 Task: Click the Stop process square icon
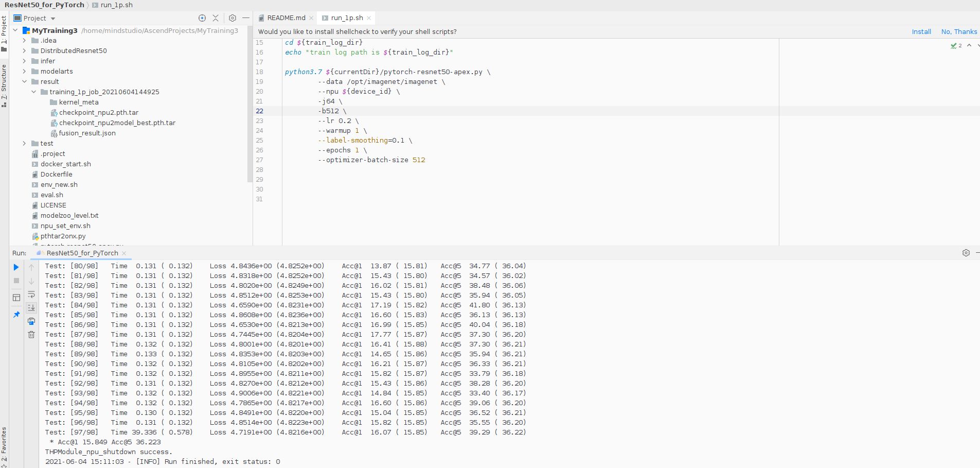(16, 281)
